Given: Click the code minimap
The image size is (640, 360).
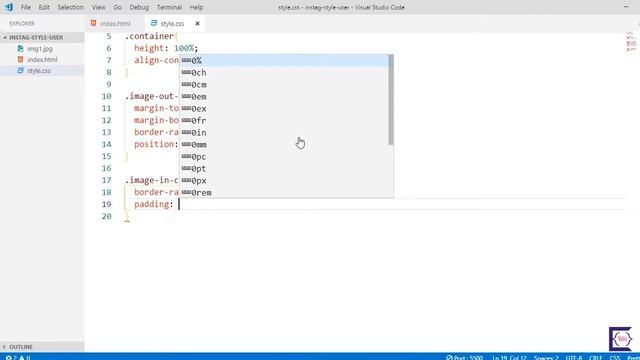Looking at the screenshot, I should point(631,42).
